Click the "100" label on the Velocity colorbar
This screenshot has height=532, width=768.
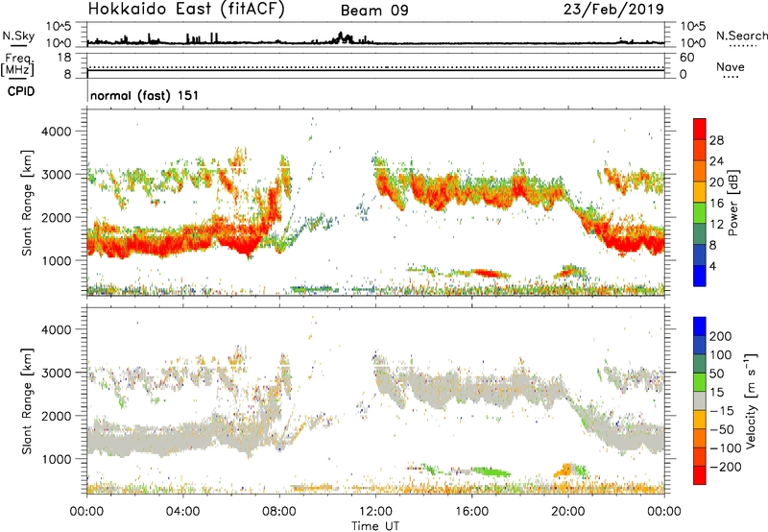coord(721,355)
